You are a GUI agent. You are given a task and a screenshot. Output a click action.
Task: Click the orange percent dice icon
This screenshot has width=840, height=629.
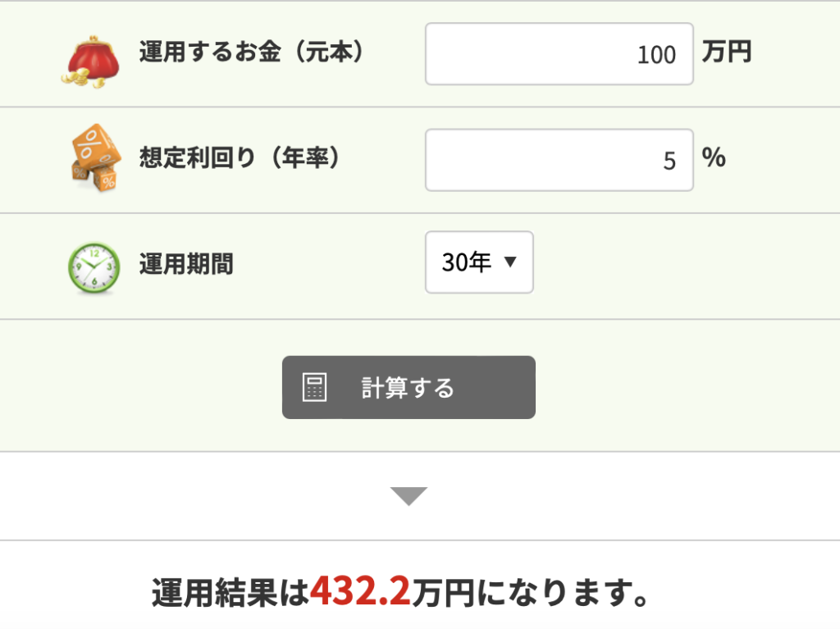point(95,157)
